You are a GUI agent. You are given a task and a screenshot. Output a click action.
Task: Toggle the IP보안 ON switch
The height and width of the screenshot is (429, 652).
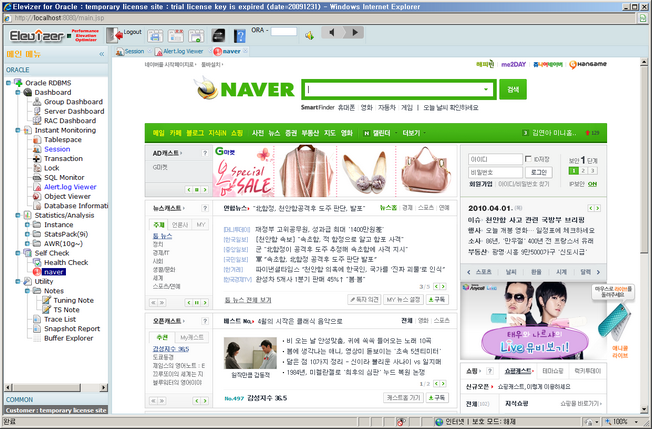592,184
